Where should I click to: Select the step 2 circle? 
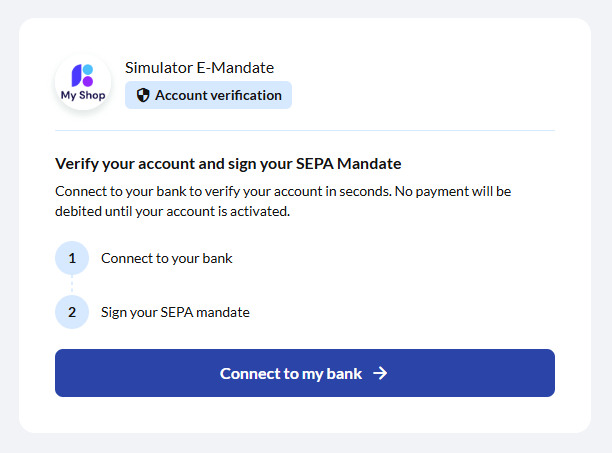point(72,312)
